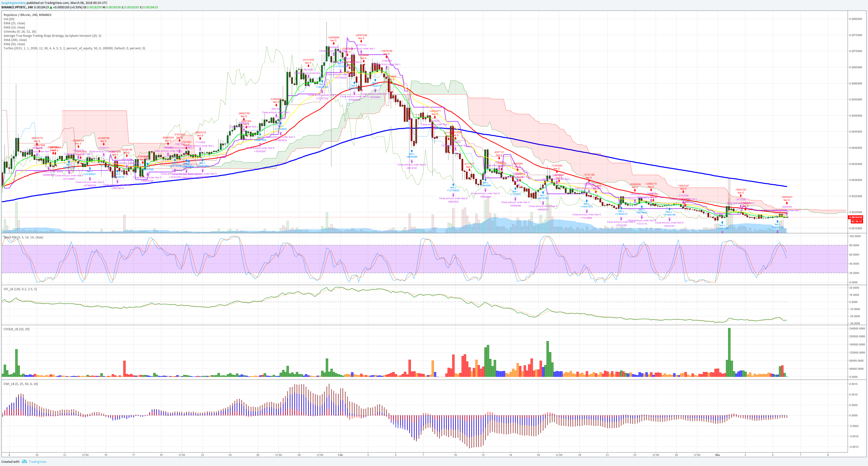Open the laughingmonkey author profile link
This screenshot has height=466, width=868.
point(14,3)
